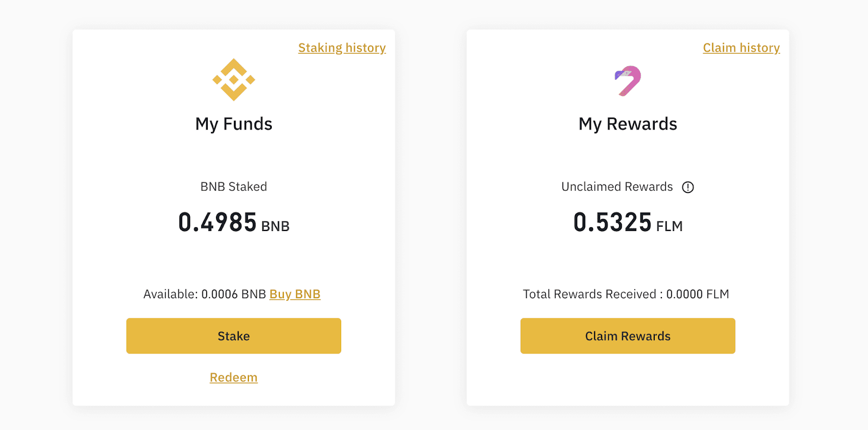868x430 pixels.
Task: Select the Unclaimed Rewards label text
Action: point(617,187)
